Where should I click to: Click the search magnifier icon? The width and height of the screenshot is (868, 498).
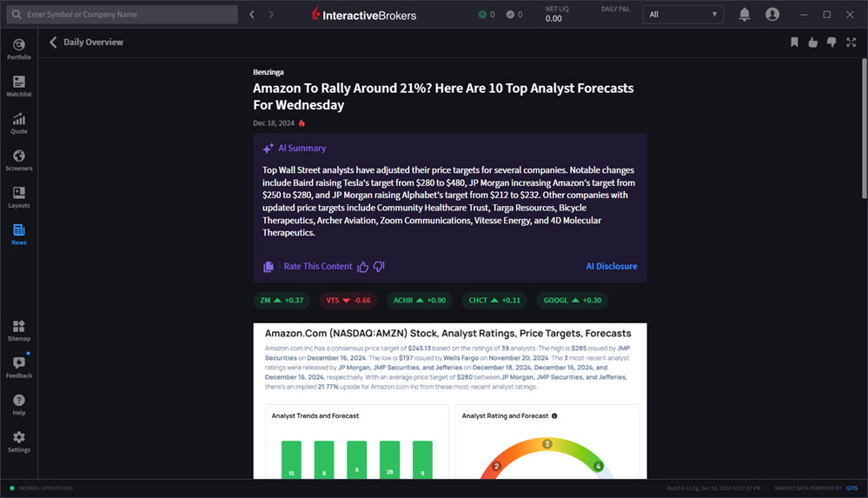click(x=17, y=15)
